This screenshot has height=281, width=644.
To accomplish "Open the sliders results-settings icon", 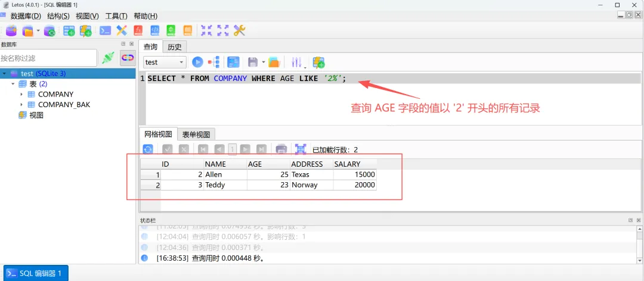I will click(296, 63).
